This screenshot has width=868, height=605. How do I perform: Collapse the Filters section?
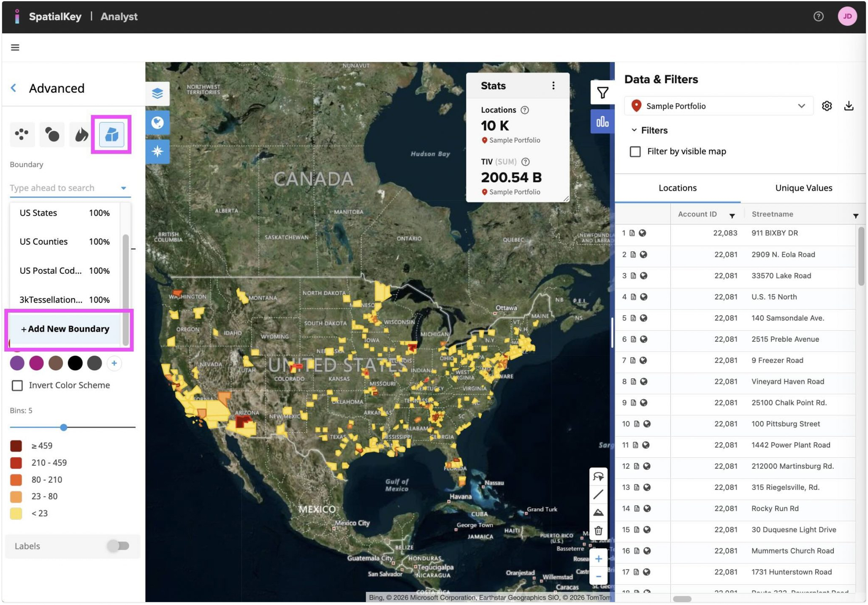click(x=634, y=130)
